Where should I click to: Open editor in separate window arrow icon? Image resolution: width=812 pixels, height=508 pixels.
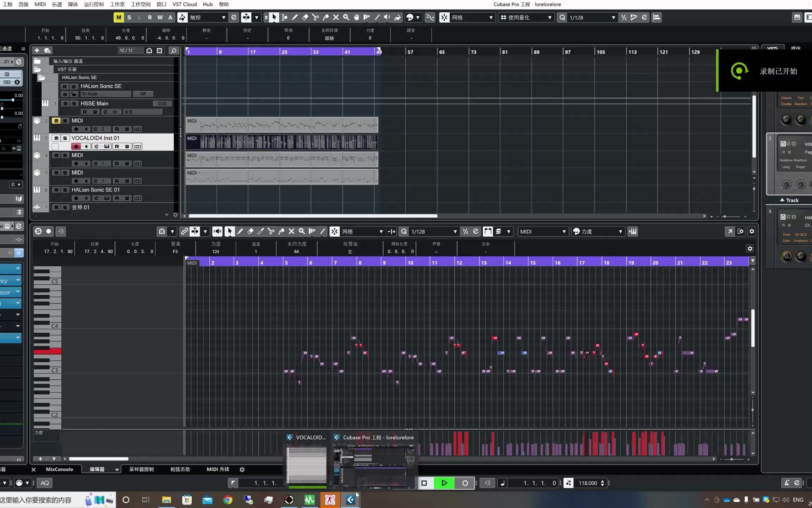730,231
